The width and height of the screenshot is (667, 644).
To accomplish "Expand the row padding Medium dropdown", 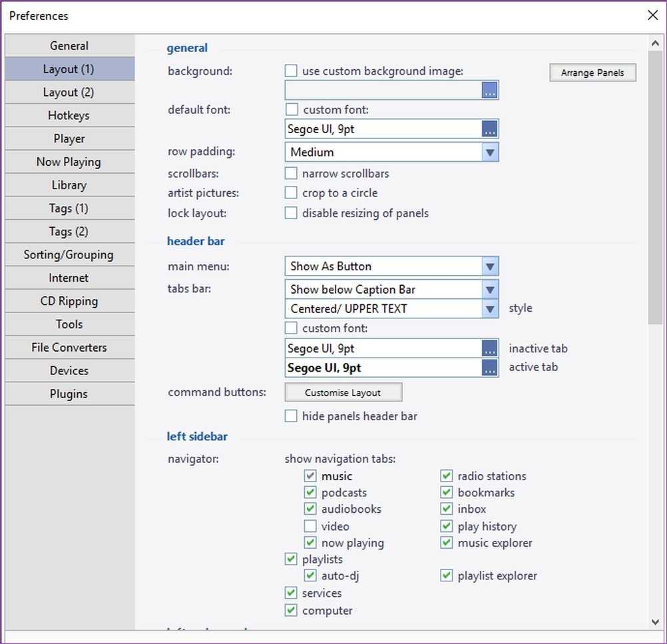I will point(490,153).
